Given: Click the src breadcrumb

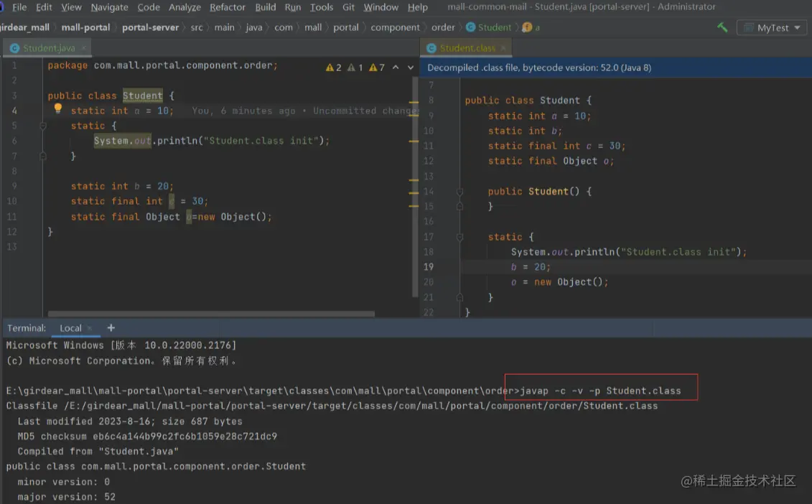Looking at the screenshot, I should pos(197,27).
